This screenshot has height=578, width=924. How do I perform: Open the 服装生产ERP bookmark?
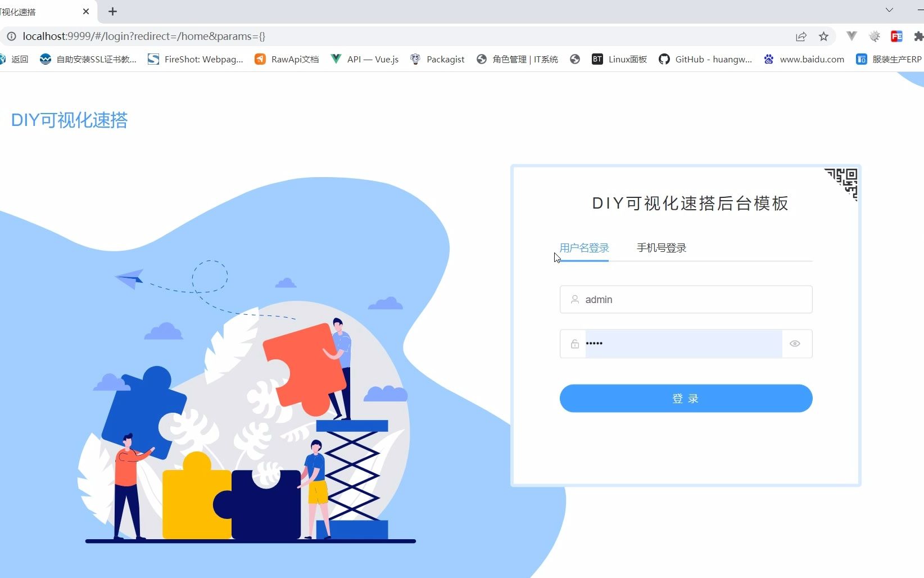[889, 59]
